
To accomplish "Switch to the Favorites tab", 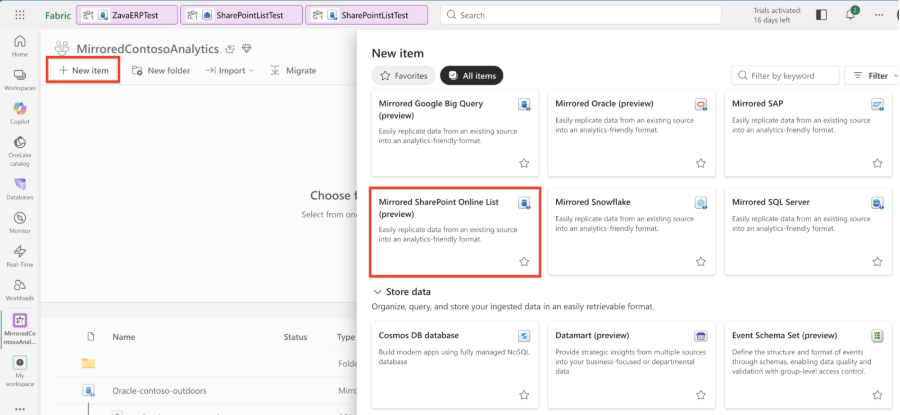I will pos(404,75).
